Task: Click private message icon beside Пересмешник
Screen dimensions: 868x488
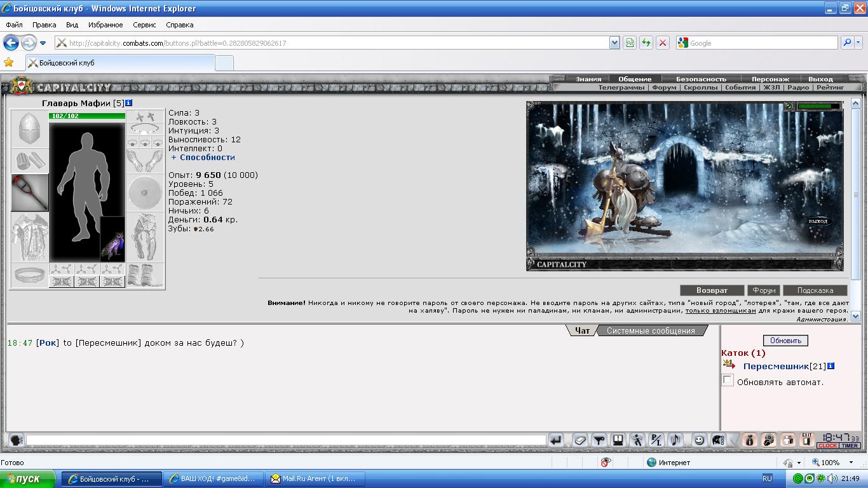Action: coord(729,365)
